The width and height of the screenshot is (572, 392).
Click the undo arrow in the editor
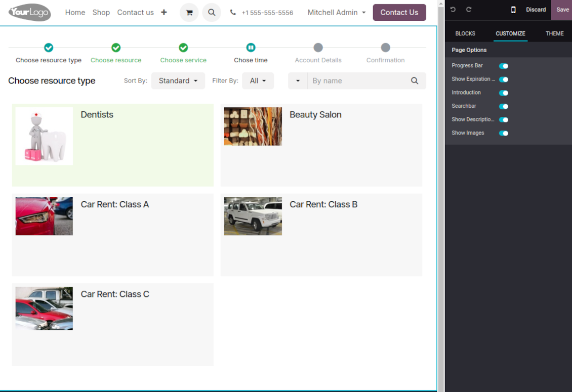point(453,10)
